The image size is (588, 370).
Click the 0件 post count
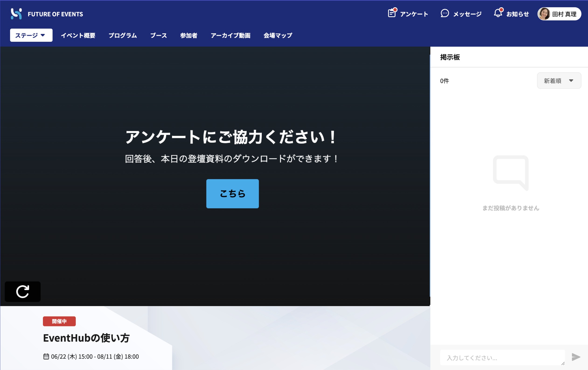pyautogui.click(x=444, y=81)
